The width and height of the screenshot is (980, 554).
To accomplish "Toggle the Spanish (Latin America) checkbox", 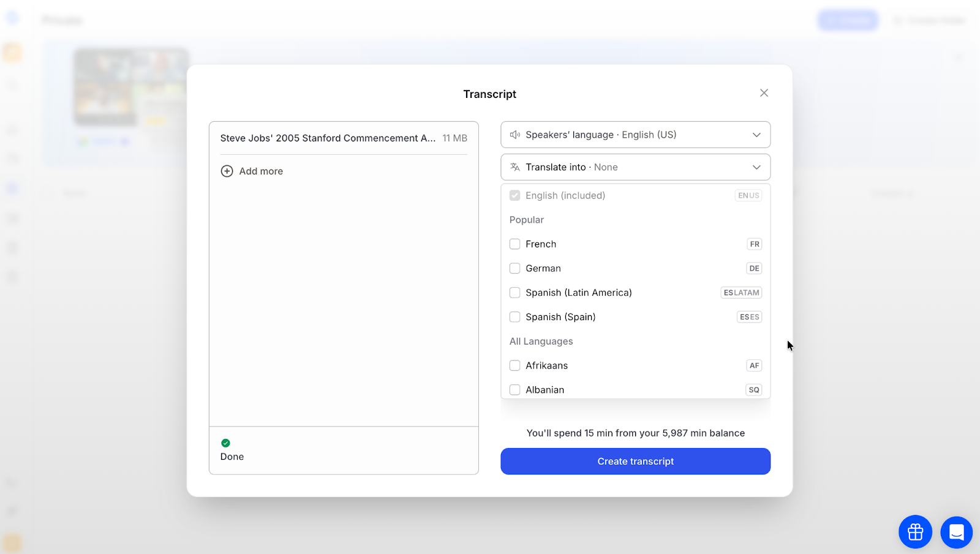I will [x=515, y=293].
